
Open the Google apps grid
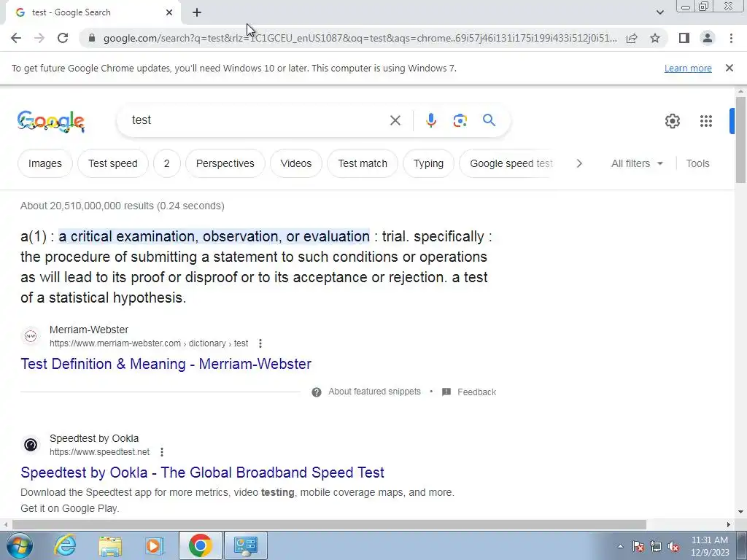705,121
